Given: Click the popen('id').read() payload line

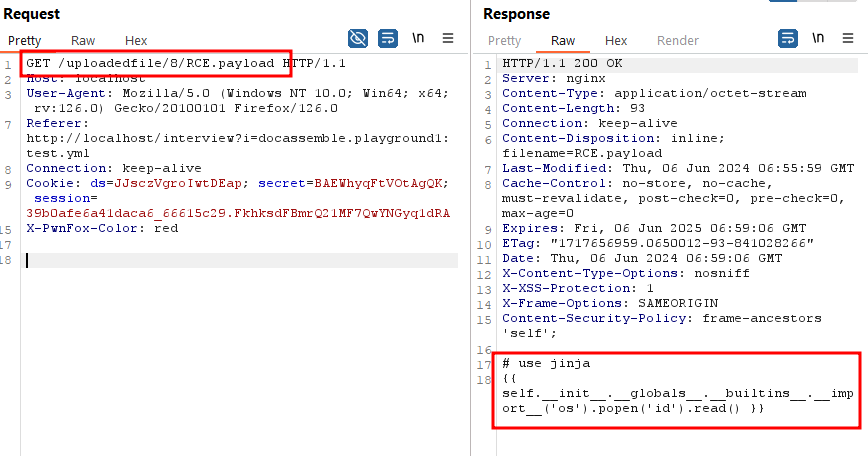Looking at the screenshot, I should click(633, 408).
